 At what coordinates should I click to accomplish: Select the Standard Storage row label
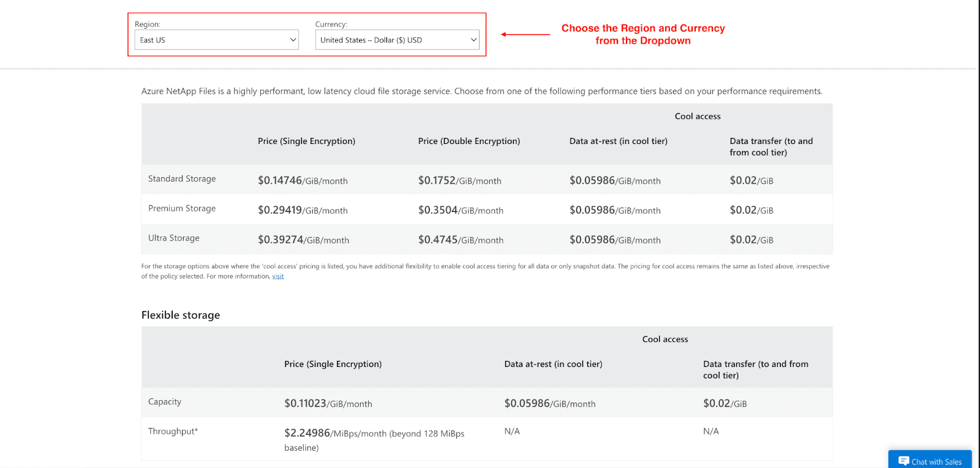[x=182, y=179]
